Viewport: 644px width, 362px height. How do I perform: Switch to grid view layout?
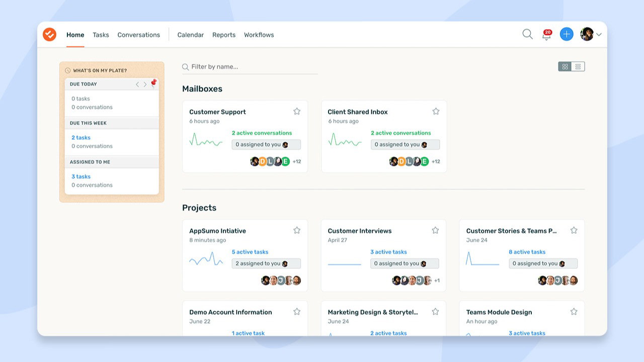[565, 66]
